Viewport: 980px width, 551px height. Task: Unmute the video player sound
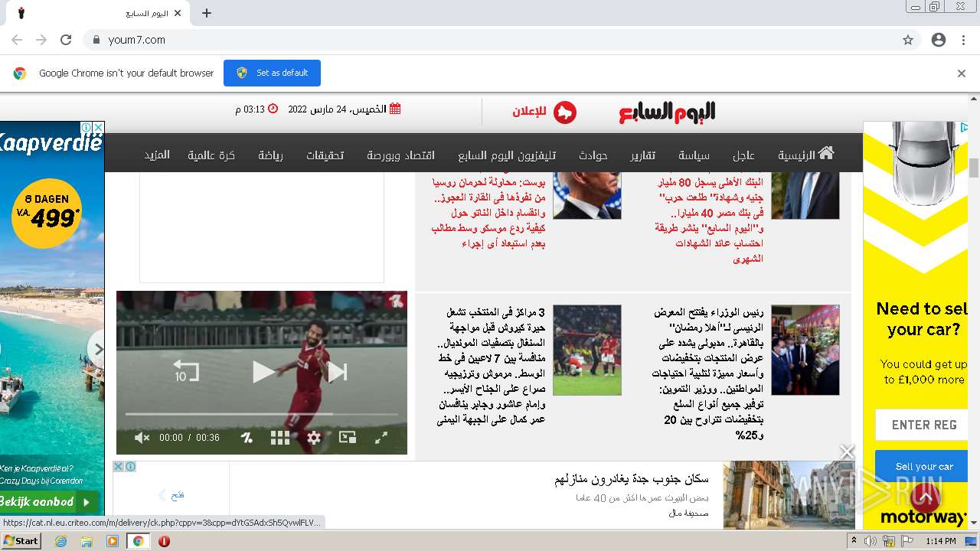click(142, 438)
